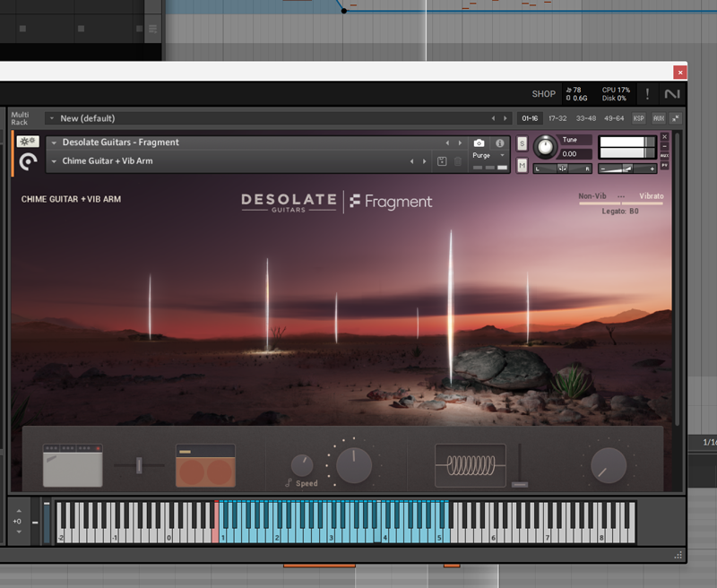Image resolution: width=717 pixels, height=588 pixels.
Task: Solo the instrument with S button
Action: tap(523, 143)
